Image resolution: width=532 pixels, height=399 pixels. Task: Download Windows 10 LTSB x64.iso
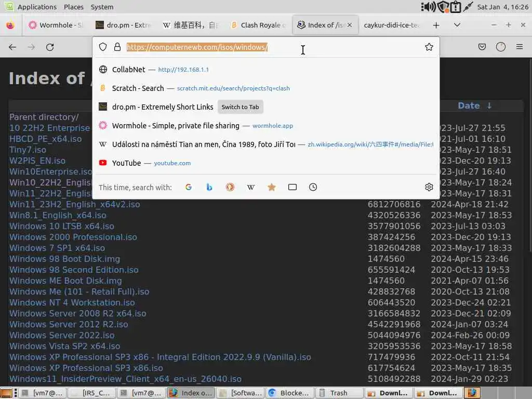pos(62,226)
